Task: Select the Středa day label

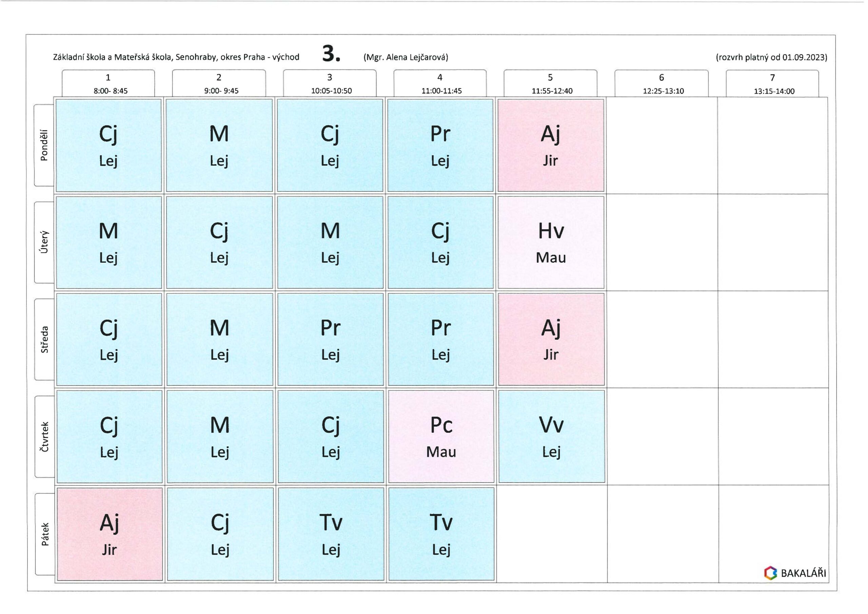Action: coord(45,339)
